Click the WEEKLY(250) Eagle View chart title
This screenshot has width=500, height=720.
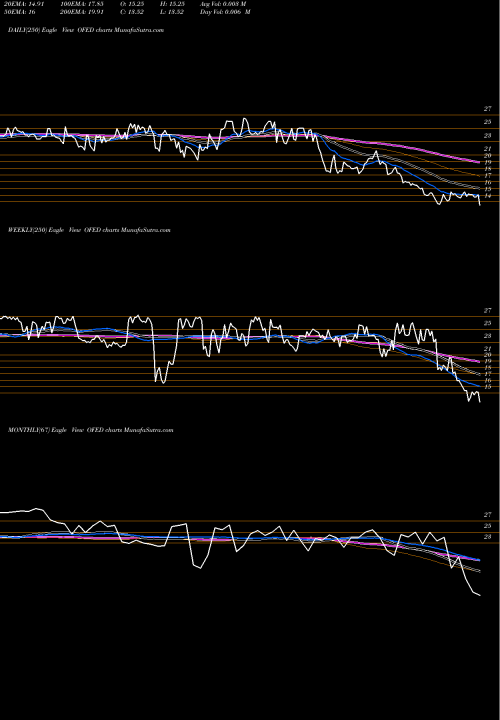pyautogui.click(x=89, y=230)
